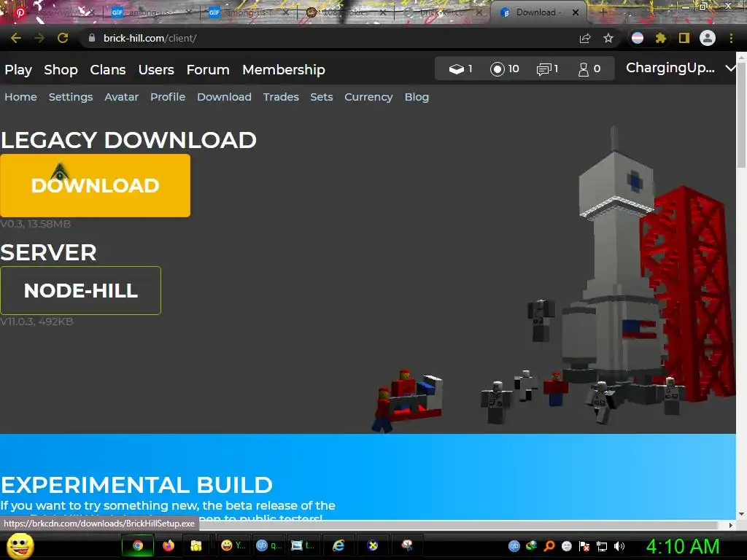Open the flag with red X tray icon
747x560 pixels.
[584, 546]
